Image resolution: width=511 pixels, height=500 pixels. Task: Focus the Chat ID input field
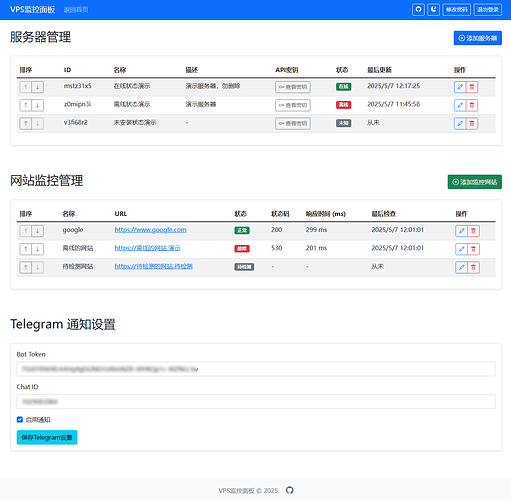(256, 402)
